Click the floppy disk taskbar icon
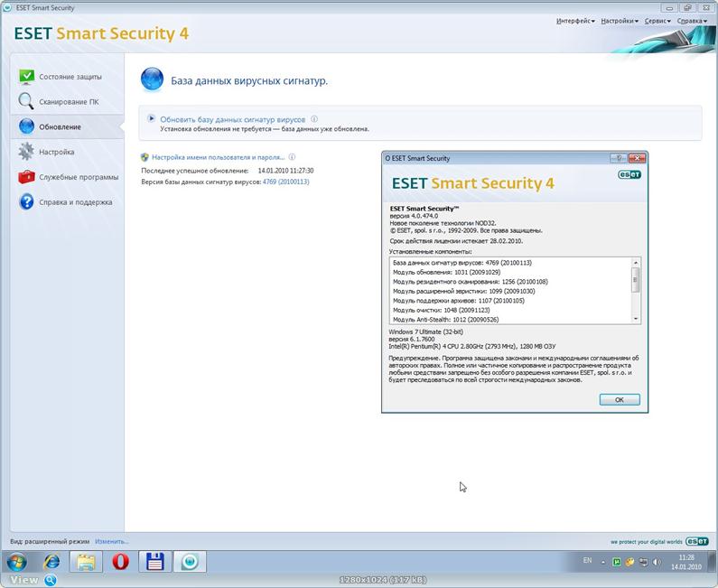 (x=154, y=562)
